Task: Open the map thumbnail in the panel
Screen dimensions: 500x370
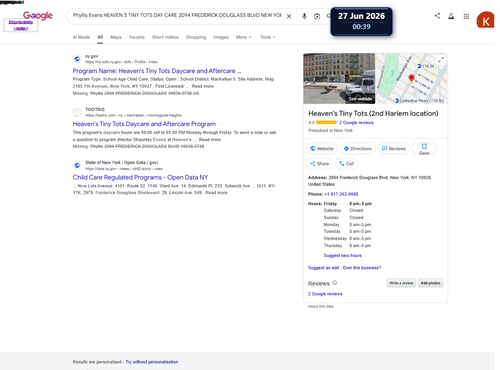Action: 411,78
